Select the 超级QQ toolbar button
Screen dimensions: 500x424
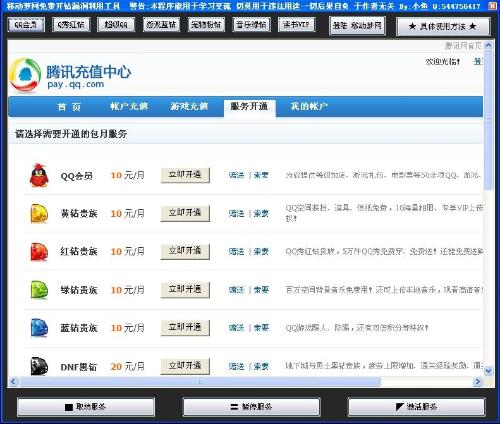[x=116, y=25]
